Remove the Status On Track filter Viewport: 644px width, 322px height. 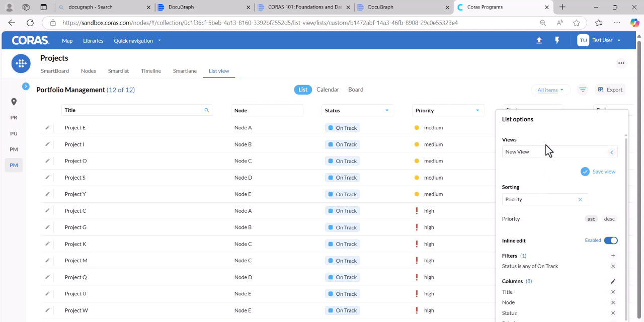[613, 266]
